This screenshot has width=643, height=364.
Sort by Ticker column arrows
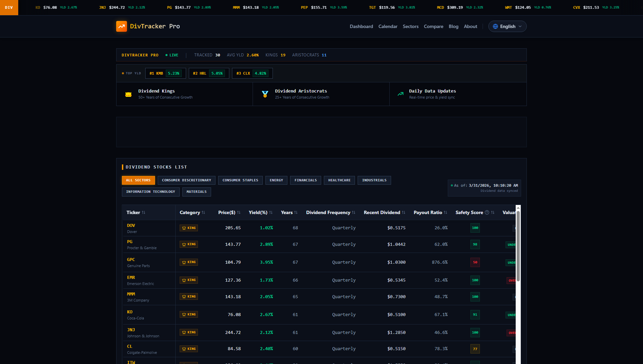click(144, 212)
